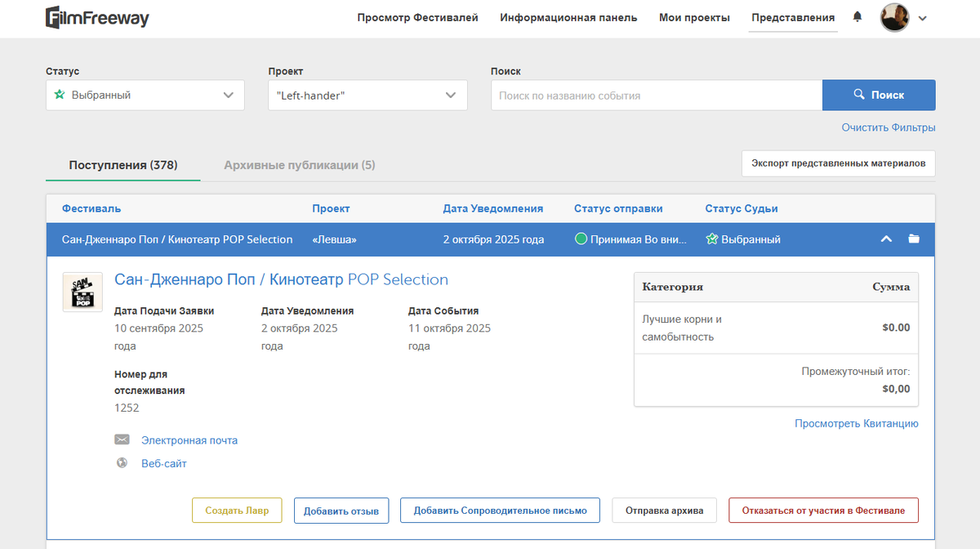Screen dimensions: 980x549
Task: Click the envelope email icon
Action: pyautogui.click(x=122, y=440)
